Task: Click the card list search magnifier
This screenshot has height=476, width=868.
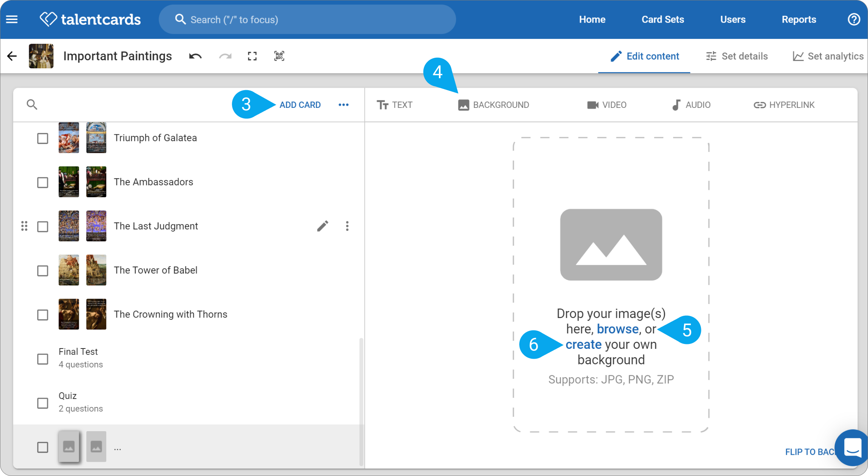Action: pos(32,104)
